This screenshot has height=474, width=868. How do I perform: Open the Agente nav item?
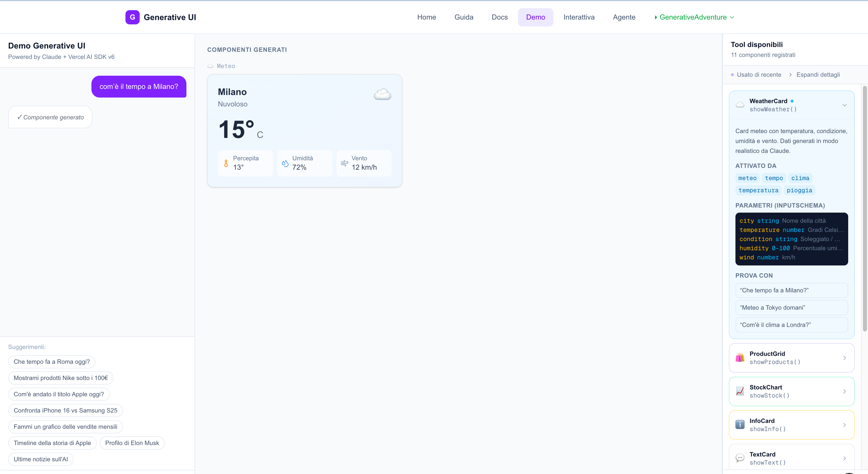point(624,17)
